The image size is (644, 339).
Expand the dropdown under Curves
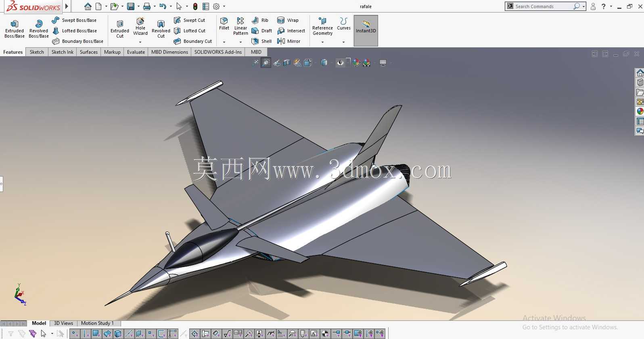(343, 42)
